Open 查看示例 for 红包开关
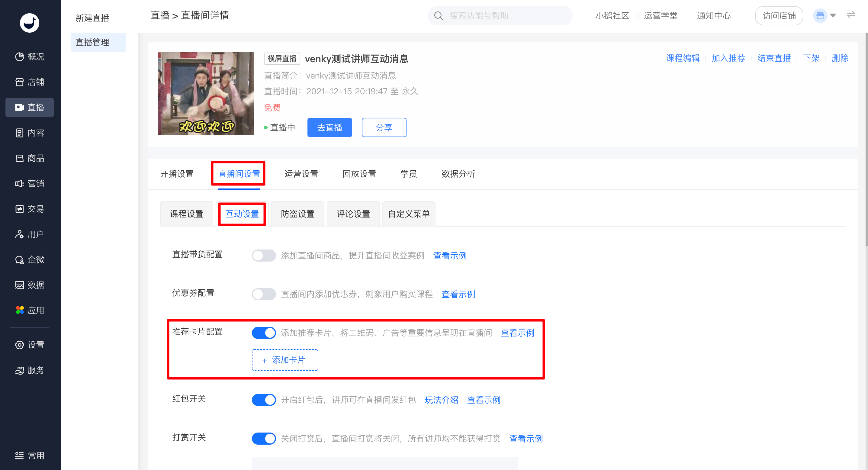 [484, 400]
